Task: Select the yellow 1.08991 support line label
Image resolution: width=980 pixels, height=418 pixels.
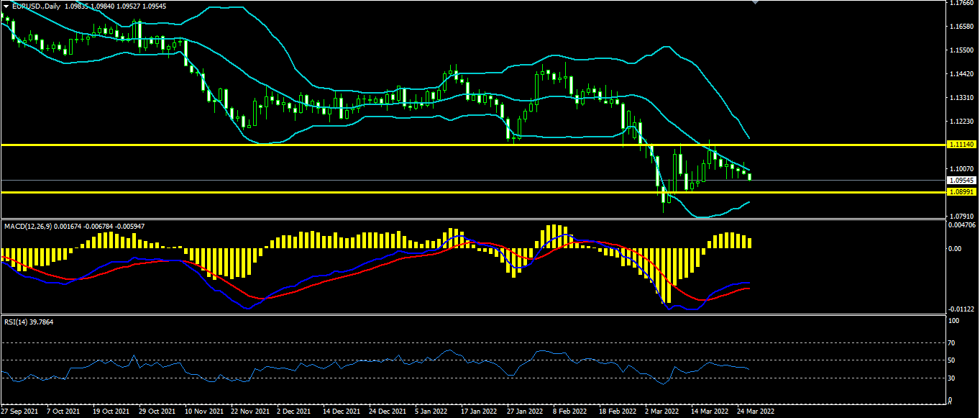Action: [961, 192]
